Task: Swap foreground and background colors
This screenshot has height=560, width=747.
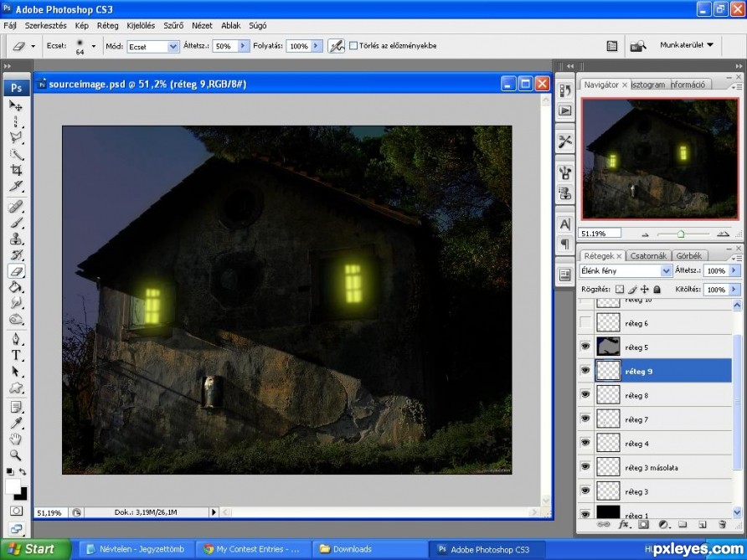Action: tap(23, 472)
